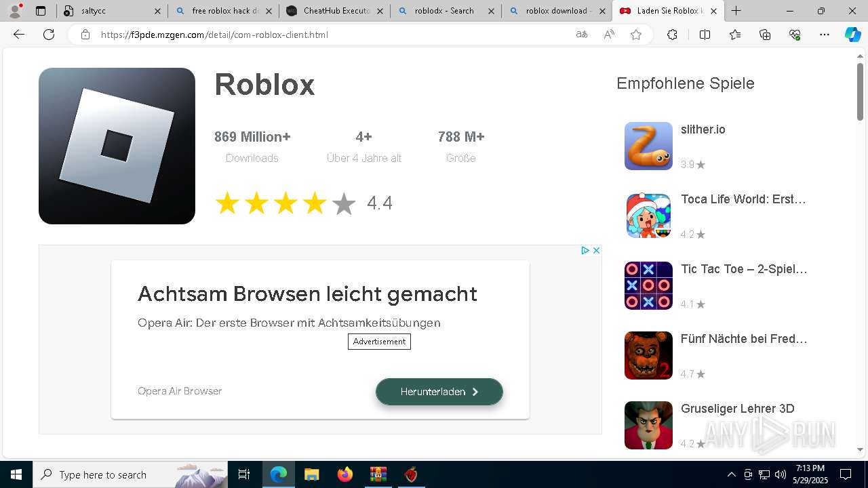Click the AdChoices triangle icon

[x=585, y=251]
